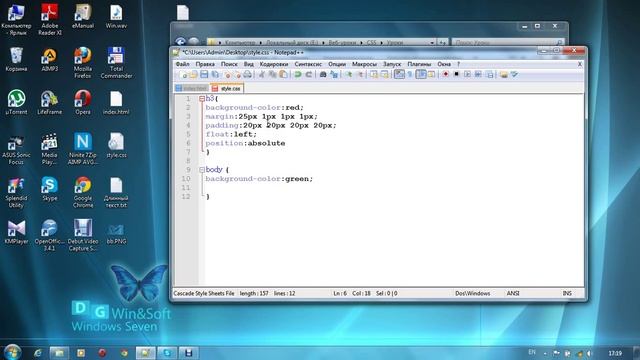Click 'background-color:green;' line in the editor
This screenshot has height=360, width=640.
(259, 179)
